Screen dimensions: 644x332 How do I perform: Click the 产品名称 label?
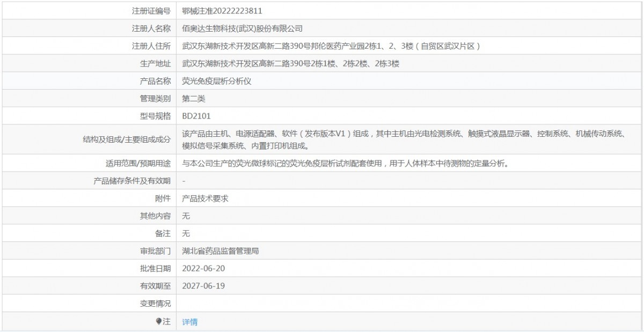point(155,81)
